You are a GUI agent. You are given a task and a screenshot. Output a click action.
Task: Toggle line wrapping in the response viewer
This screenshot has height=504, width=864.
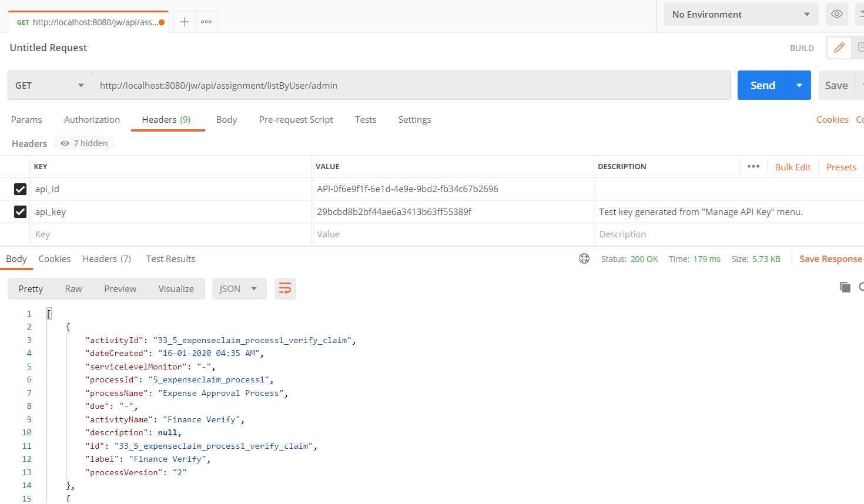click(285, 288)
